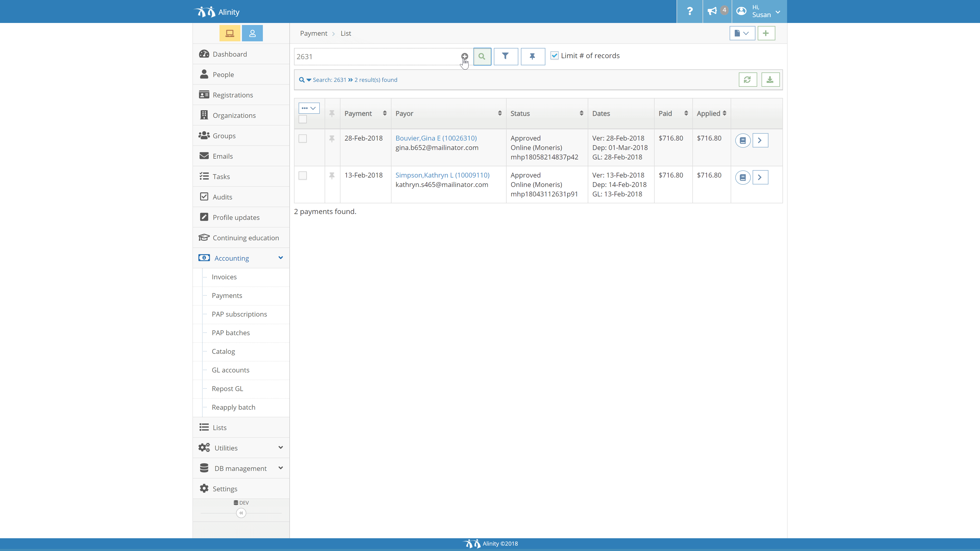The height and width of the screenshot is (551, 980).
Task: Open Simpson,Kathryn L (10009110) payor link
Action: coord(443,175)
